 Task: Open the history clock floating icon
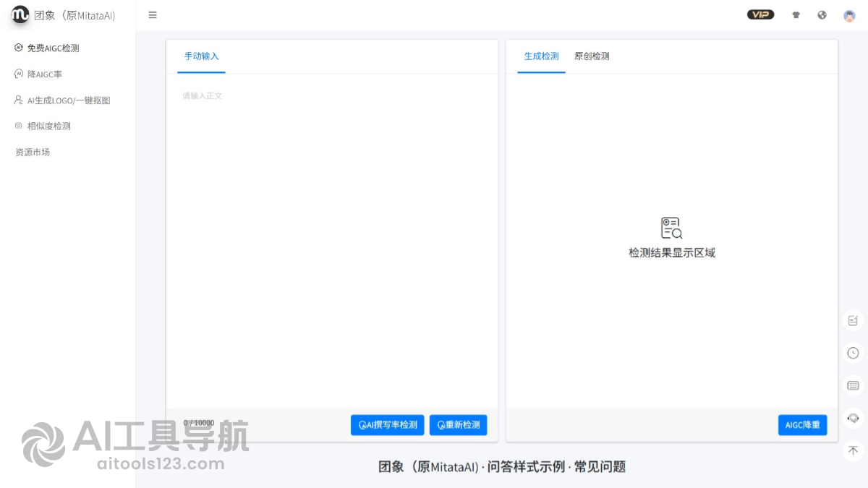click(x=853, y=353)
